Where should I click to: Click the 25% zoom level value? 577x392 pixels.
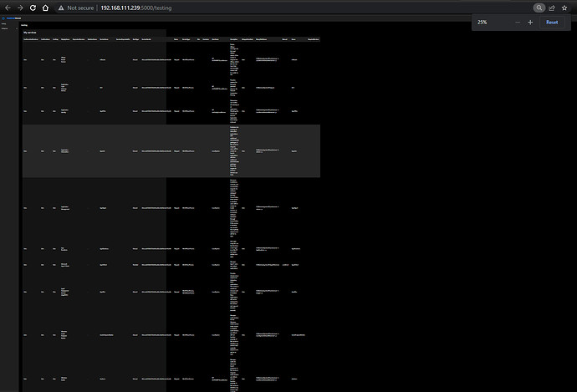click(482, 23)
